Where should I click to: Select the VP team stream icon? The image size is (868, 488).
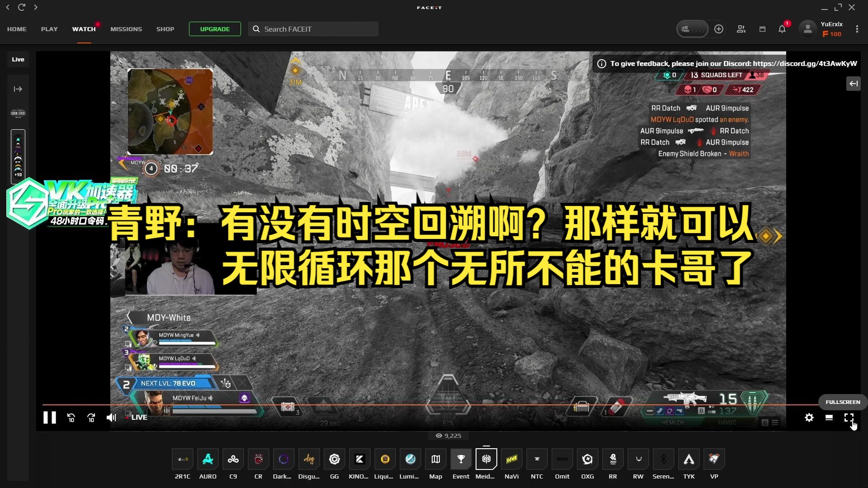pos(714,459)
